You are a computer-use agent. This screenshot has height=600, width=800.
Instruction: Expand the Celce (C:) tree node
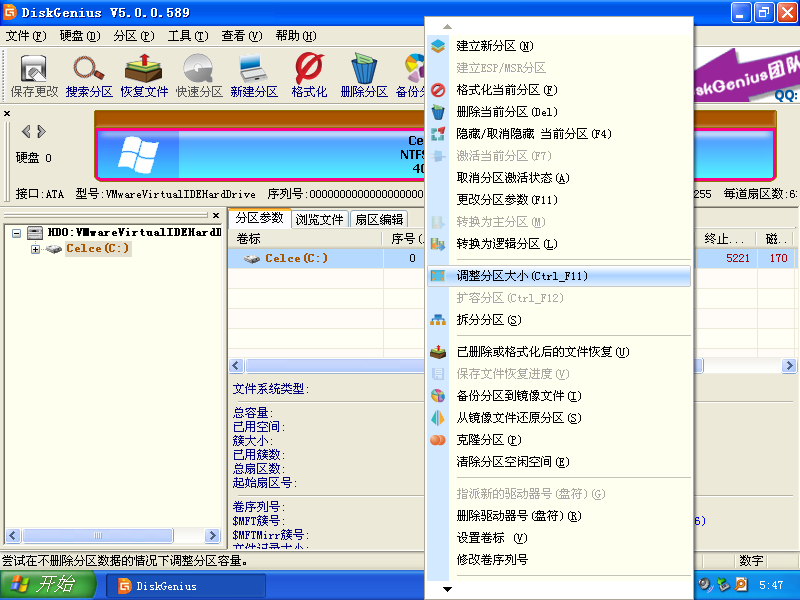point(35,249)
